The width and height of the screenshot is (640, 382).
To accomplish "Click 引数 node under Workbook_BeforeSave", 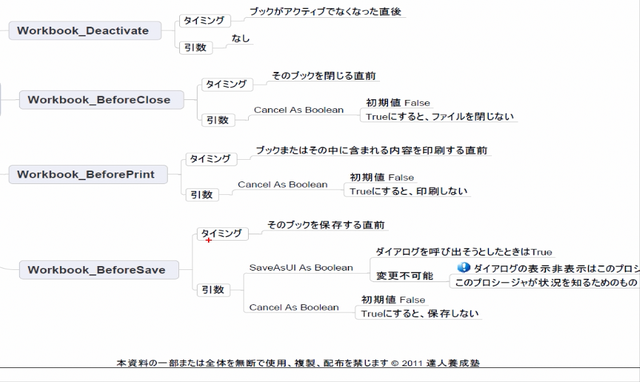I will 213,290.
